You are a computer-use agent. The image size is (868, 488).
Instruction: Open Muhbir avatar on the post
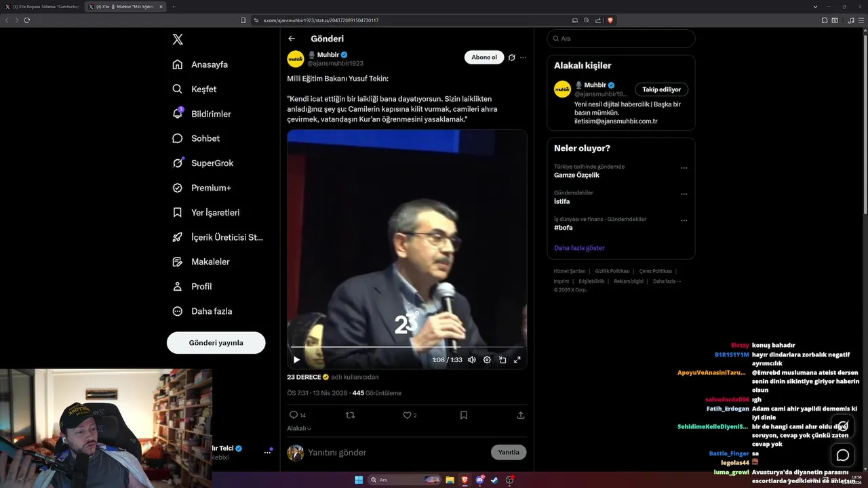point(296,59)
